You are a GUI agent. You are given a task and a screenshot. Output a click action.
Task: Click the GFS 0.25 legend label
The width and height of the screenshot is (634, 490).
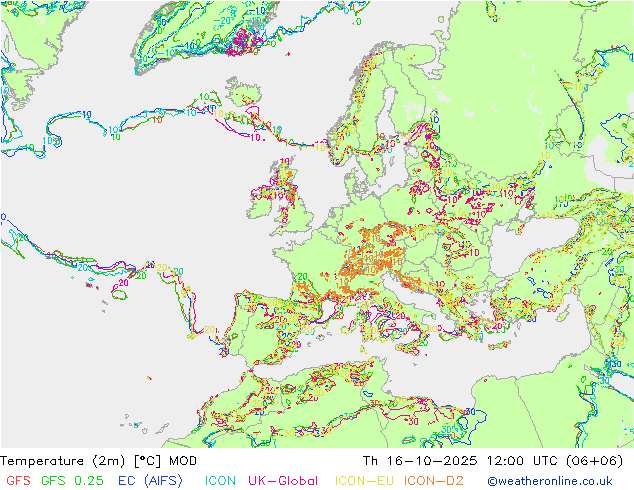[72, 481]
